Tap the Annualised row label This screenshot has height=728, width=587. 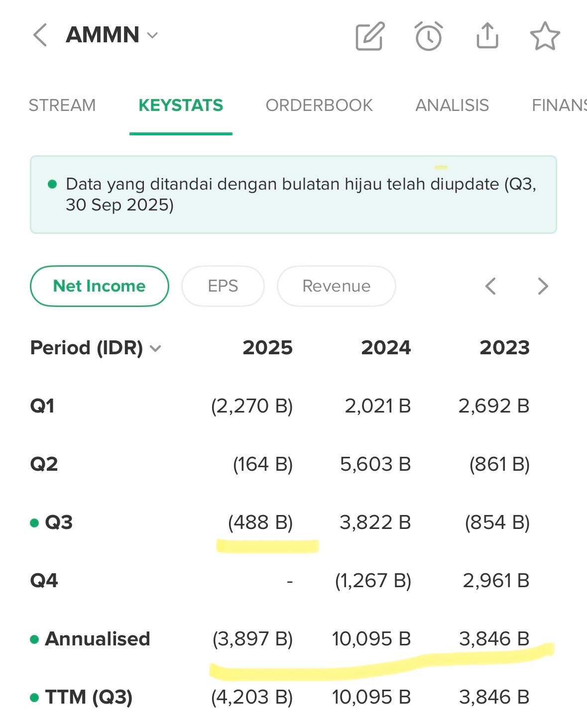coord(97,639)
